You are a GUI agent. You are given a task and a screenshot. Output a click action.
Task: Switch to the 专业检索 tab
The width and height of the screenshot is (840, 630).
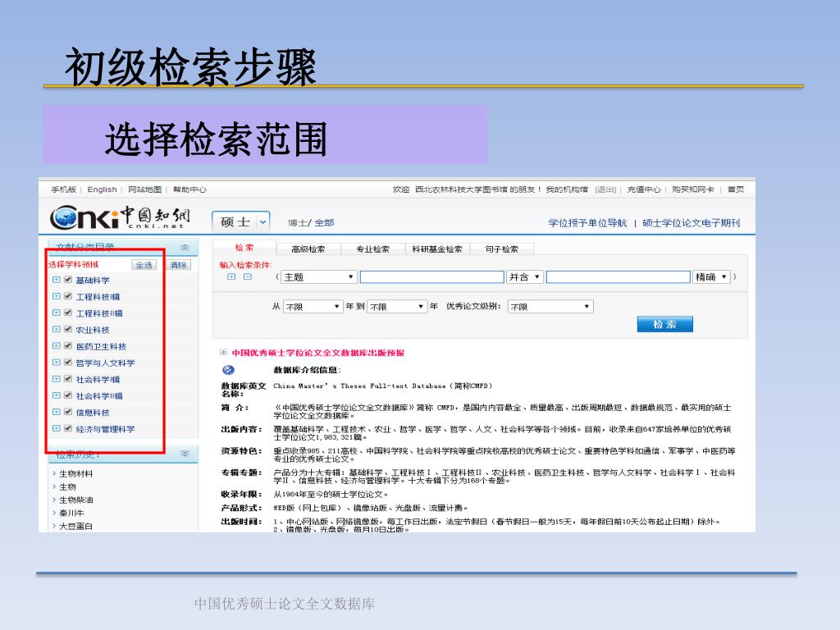coord(373,249)
